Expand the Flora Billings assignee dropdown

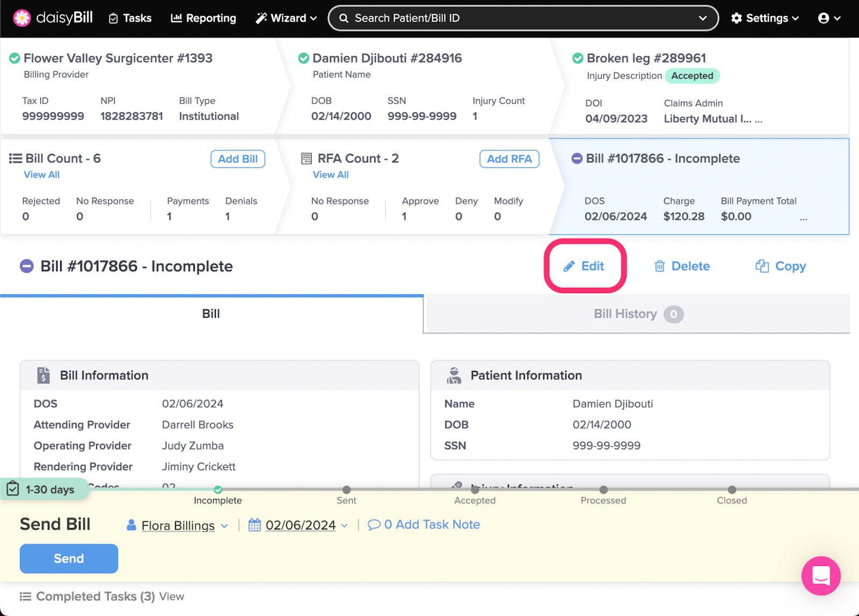click(x=224, y=526)
